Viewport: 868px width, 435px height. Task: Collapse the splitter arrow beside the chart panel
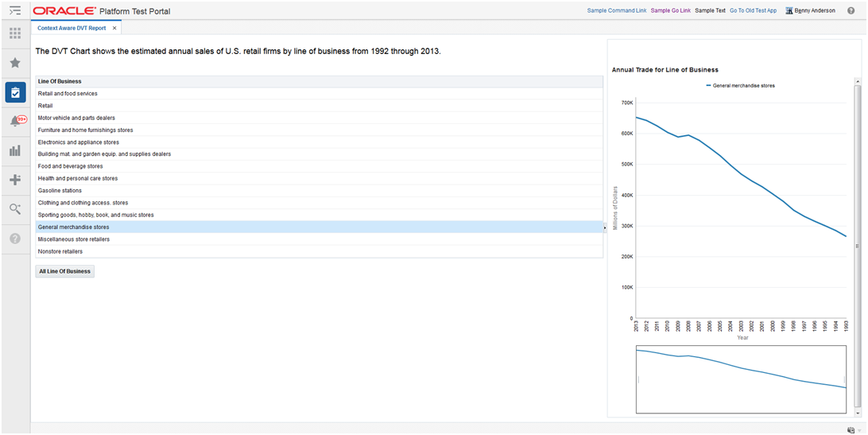click(x=605, y=227)
